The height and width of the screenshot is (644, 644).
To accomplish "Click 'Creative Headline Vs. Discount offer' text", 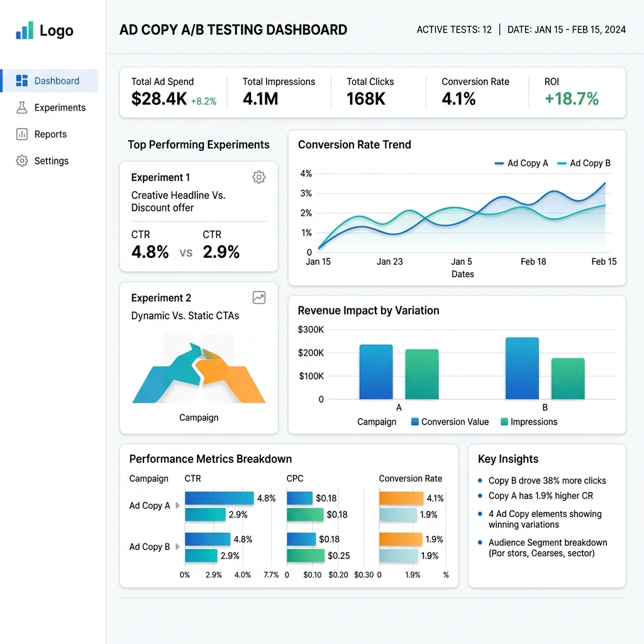I will point(178,201).
